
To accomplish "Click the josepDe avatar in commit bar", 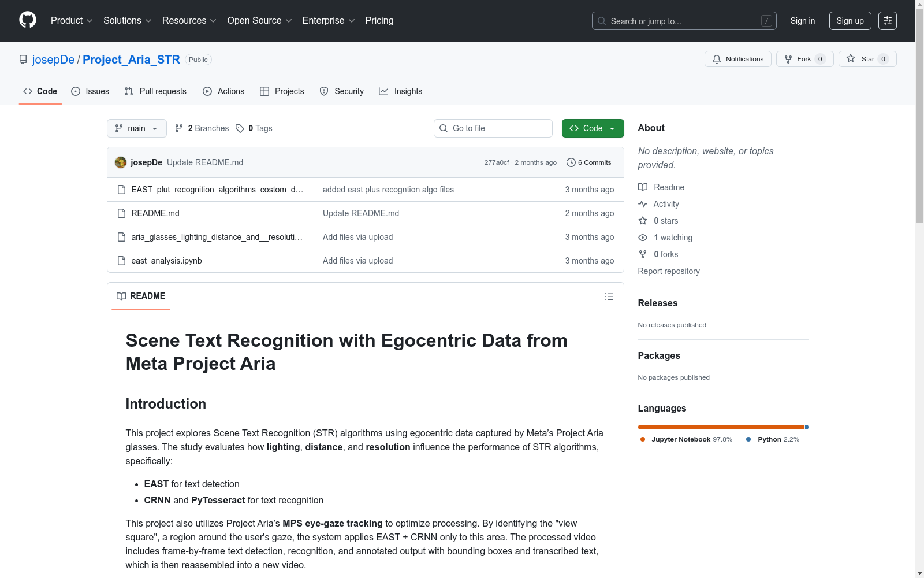I will tap(121, 162).
